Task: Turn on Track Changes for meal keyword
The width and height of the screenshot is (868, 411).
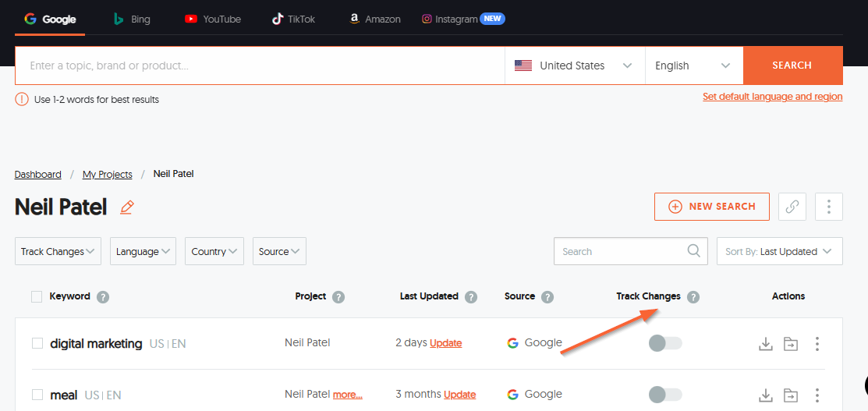Action: (x=665, y=395)
